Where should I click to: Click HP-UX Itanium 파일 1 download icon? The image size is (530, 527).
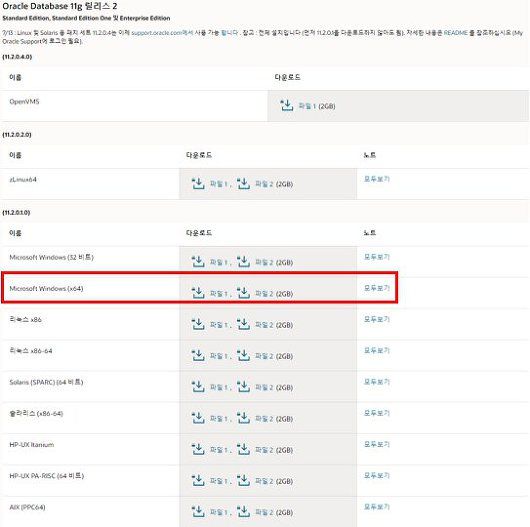coord(198,449)
